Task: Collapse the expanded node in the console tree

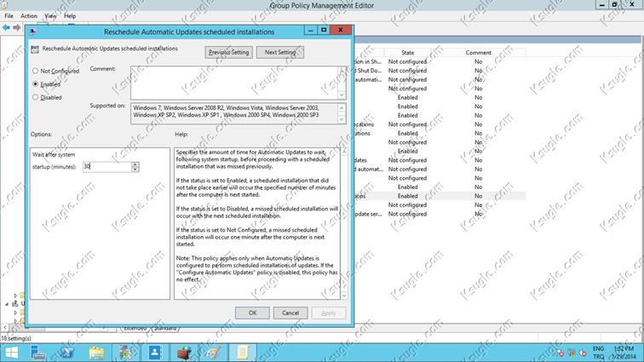Action: [7, 304]
